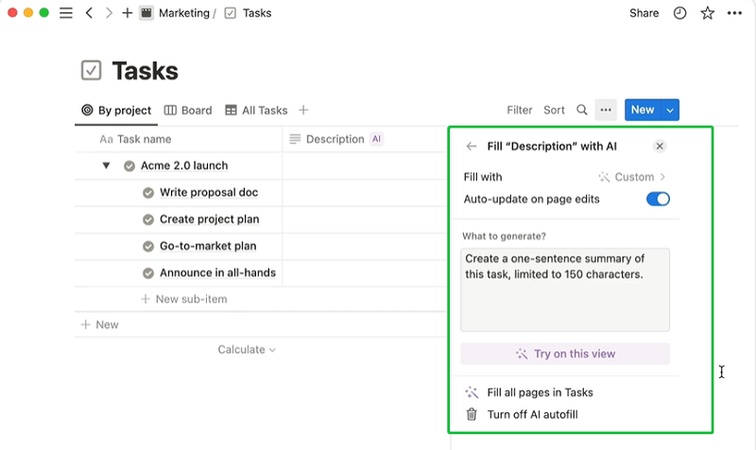This screenshot has width=756, height=450.
Task: Expand the Calculate dropdown
Action: (246, 350)
